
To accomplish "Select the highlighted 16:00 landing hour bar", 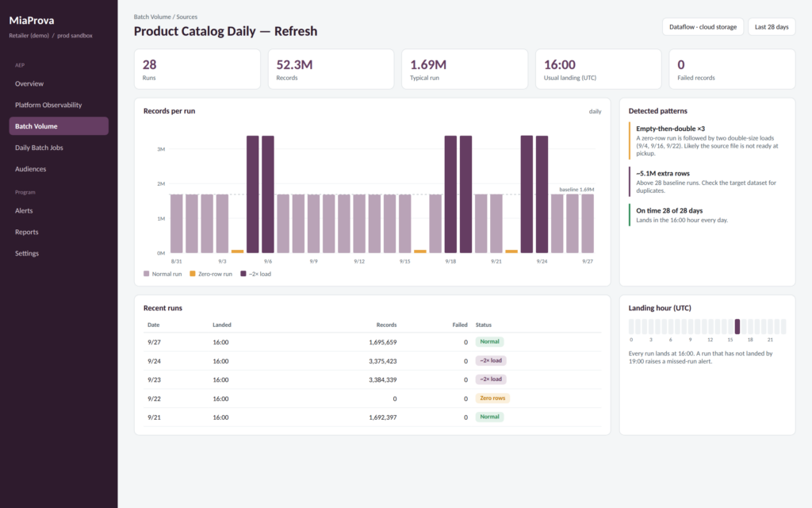I will tap(737, 326).
